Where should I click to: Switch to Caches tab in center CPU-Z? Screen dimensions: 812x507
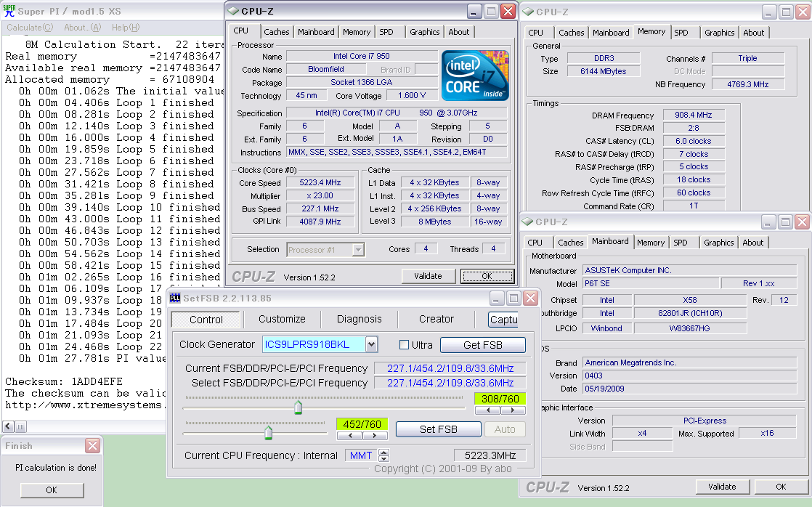(277, 31)
